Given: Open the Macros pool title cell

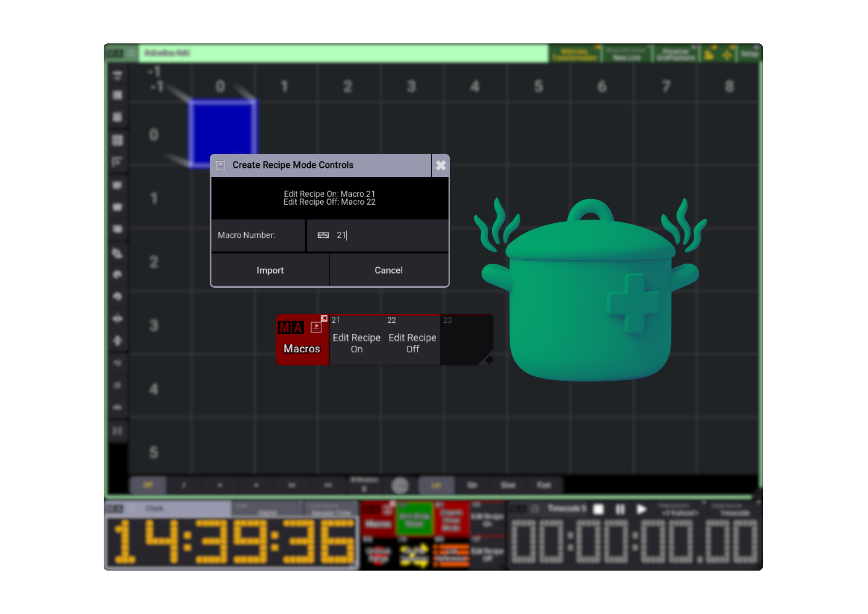Looking at the screenshot, I should click(302, 340).
